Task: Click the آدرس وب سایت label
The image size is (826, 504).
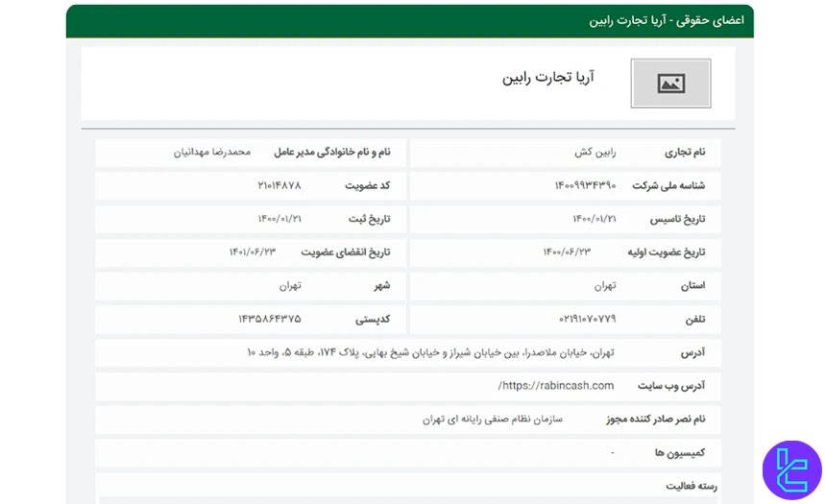Action: pyautogui.click(x=671, y=386)
